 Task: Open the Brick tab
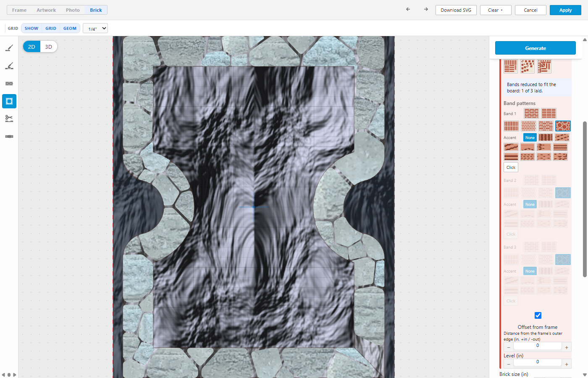tap(96, 10)
